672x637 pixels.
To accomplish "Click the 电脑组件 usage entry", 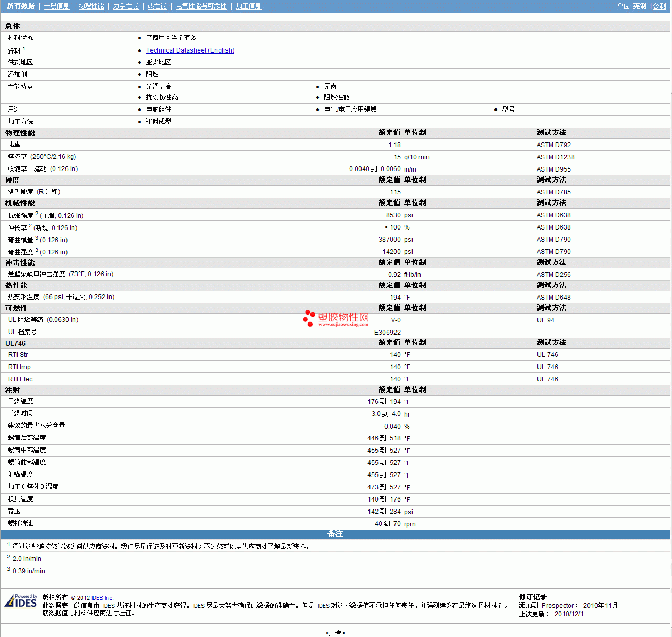I will tap(158, 109).
